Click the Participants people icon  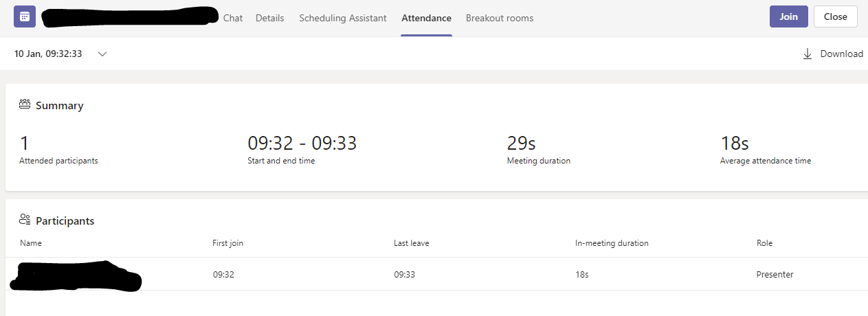[x=25, y=221]
